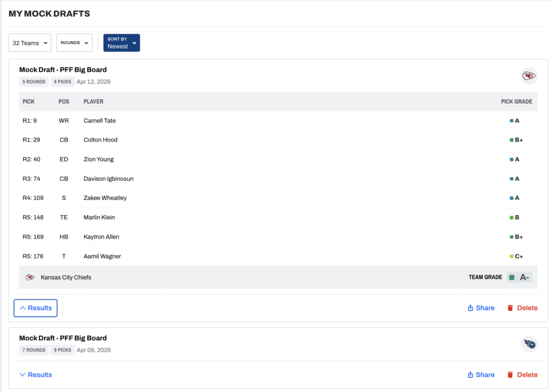Viewport: 553px width, 392px height.
Task: Click the Player column header
Action: (x=93, y=102)
